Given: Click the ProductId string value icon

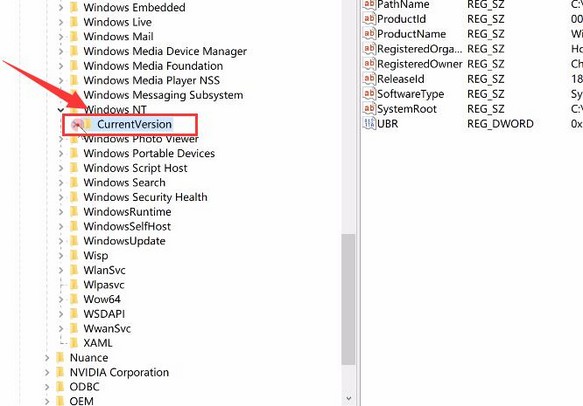Looking at the screenshot, I should point(369,19).
